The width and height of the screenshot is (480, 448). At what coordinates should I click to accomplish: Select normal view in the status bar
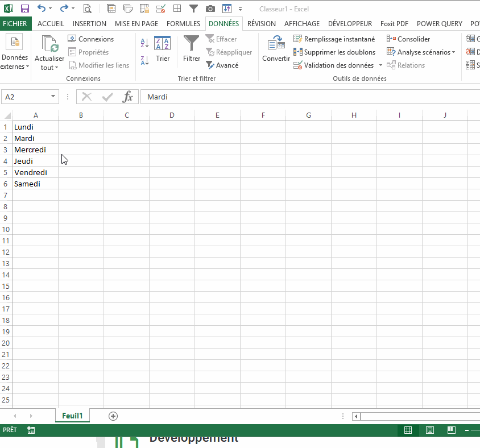click(x=408, y=430)
